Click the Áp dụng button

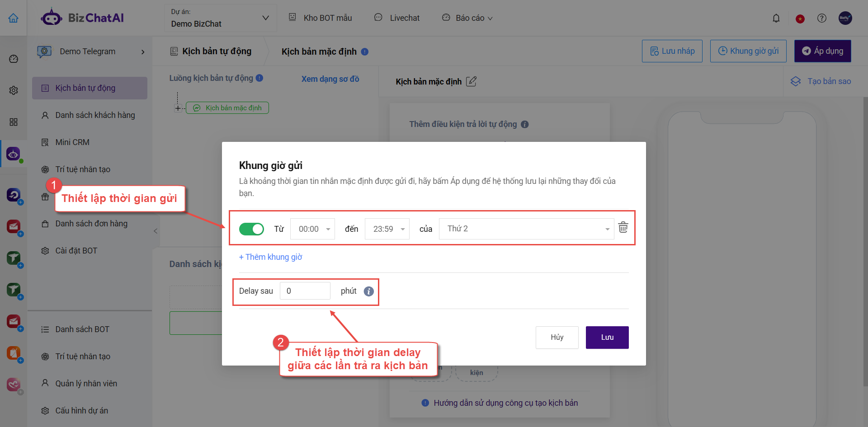823,51
